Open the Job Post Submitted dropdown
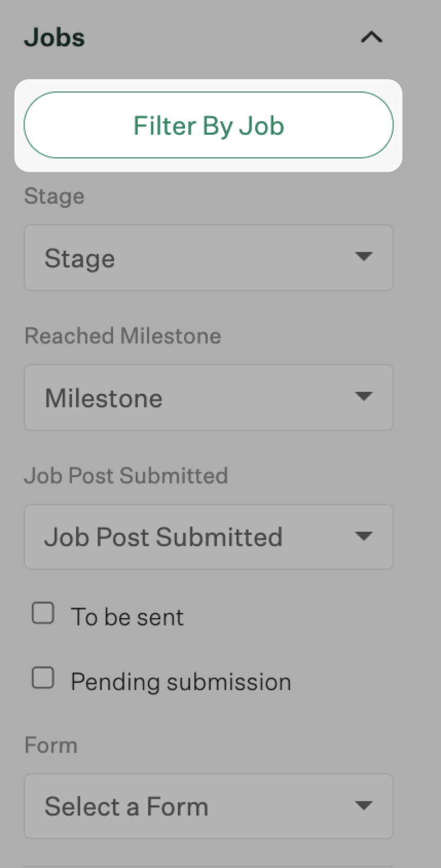441x868 pixels. (x=208, y=537)
